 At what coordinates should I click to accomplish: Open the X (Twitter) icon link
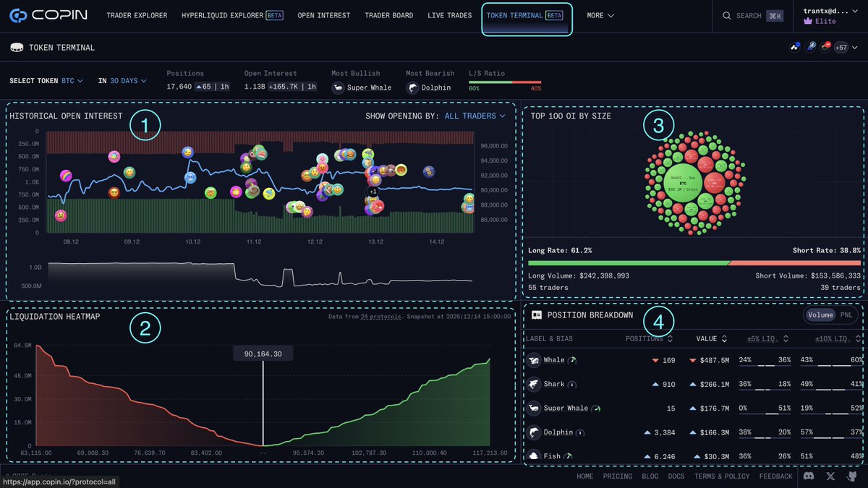(830, 476)
